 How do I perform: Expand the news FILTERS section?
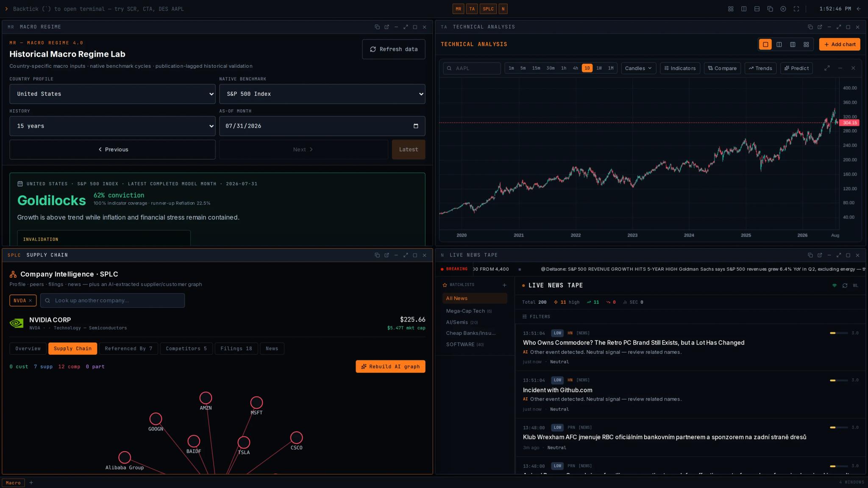click(x=536, y=317)
